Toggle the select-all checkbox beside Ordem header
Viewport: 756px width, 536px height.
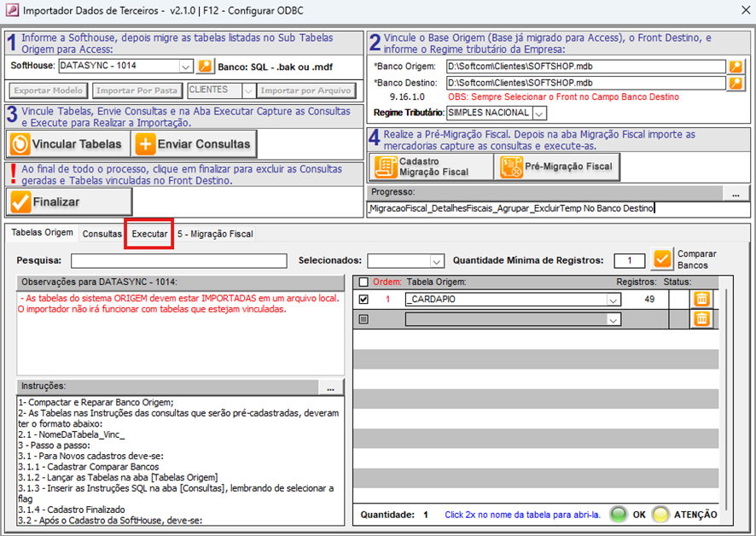[364, 283]
